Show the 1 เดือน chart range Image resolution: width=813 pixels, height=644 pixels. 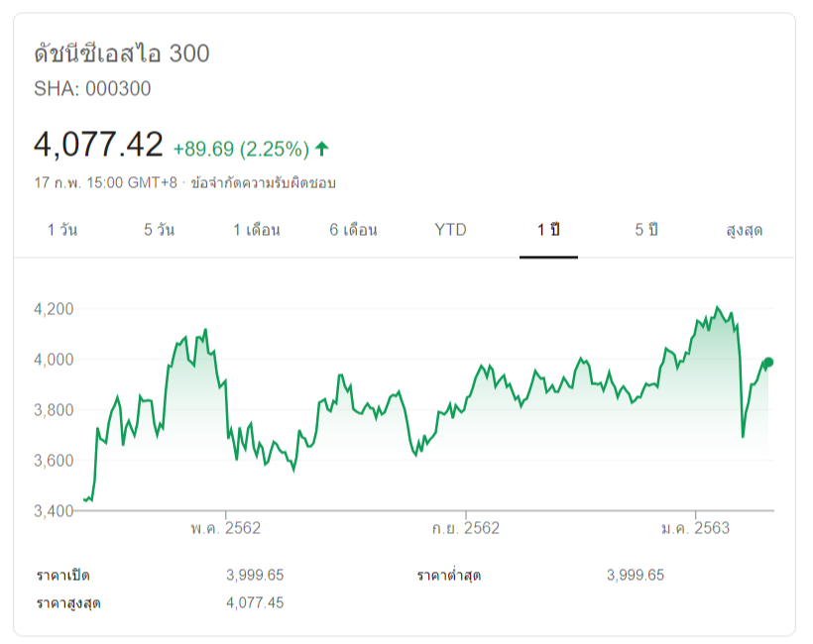(257, 230)
